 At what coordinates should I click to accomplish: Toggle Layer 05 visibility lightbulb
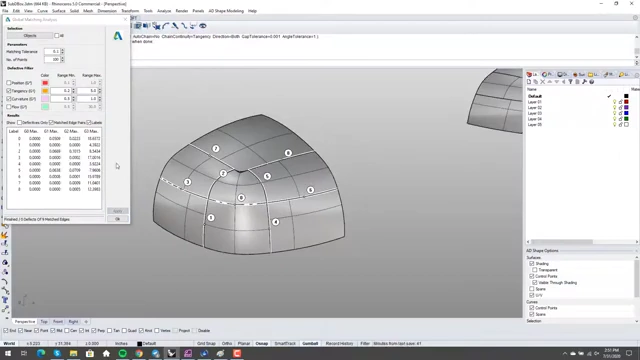tap(614, 124)
